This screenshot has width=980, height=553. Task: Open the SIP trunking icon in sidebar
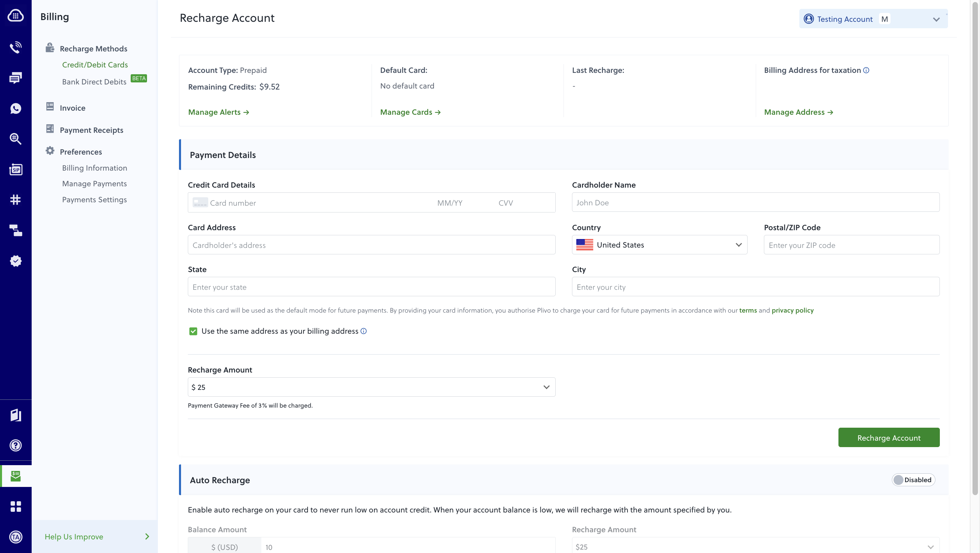click(16, 169)
